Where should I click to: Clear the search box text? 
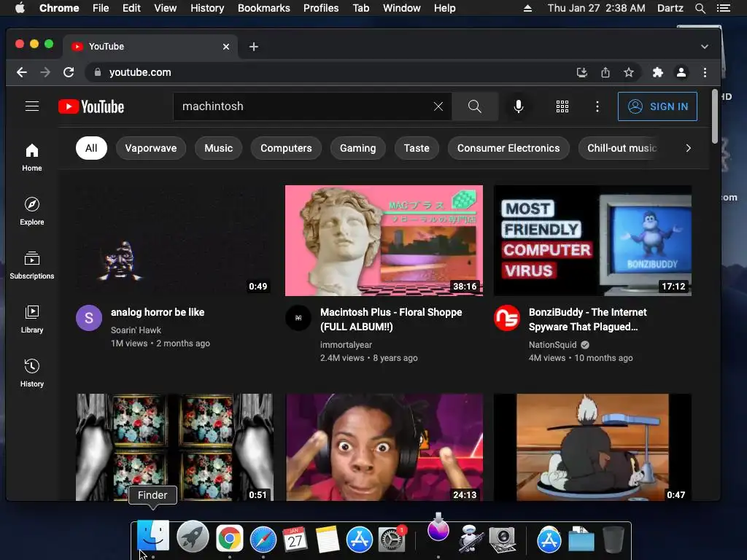coord(438,106)
